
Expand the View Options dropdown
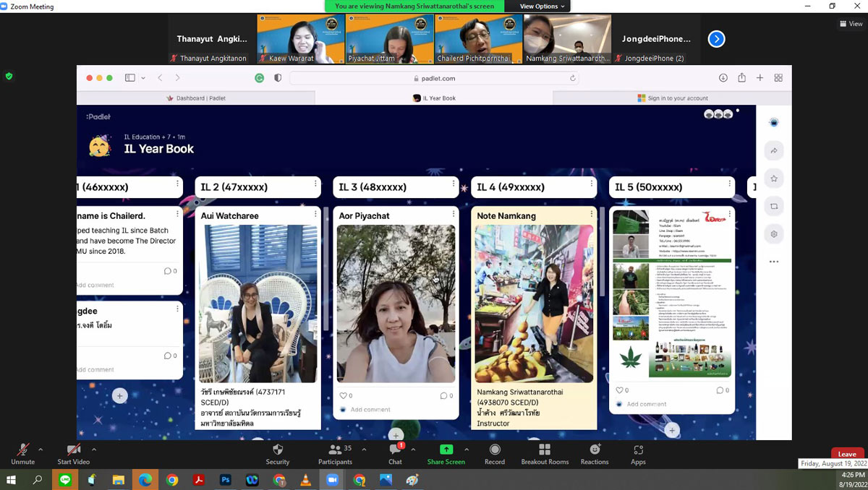click(542, 7)
